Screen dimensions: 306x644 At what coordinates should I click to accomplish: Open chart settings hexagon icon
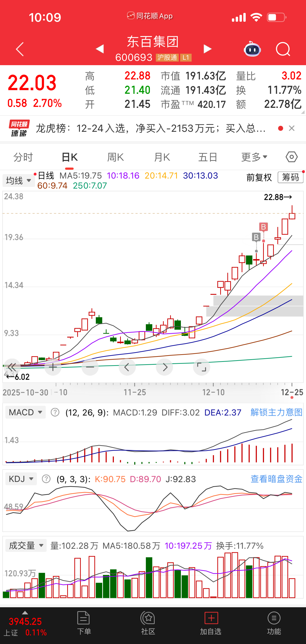click(x=291, y=157)
